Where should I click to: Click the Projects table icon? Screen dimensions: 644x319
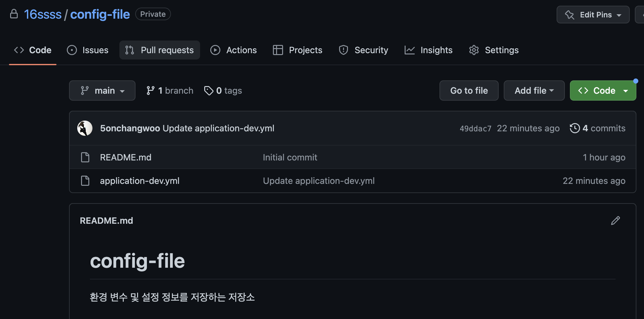278,50
